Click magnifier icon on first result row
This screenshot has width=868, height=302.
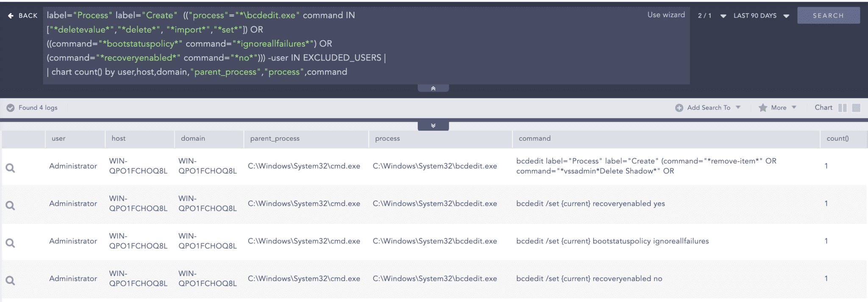11,168
